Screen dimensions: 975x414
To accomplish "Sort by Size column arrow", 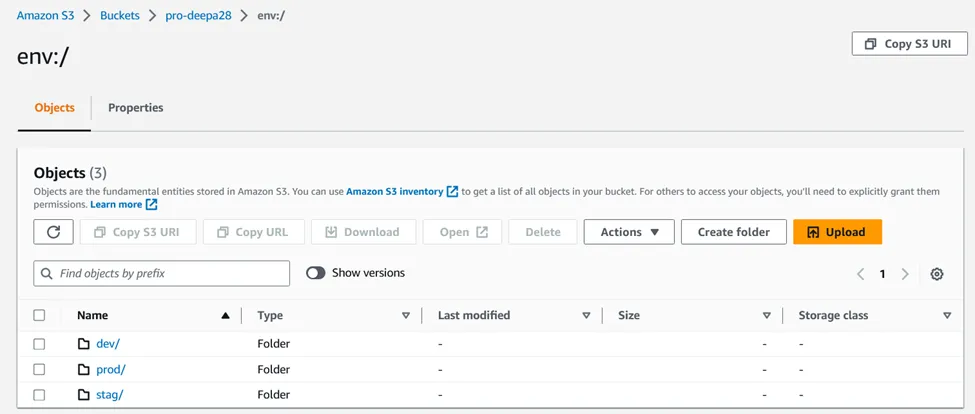I will coord(767,316).
